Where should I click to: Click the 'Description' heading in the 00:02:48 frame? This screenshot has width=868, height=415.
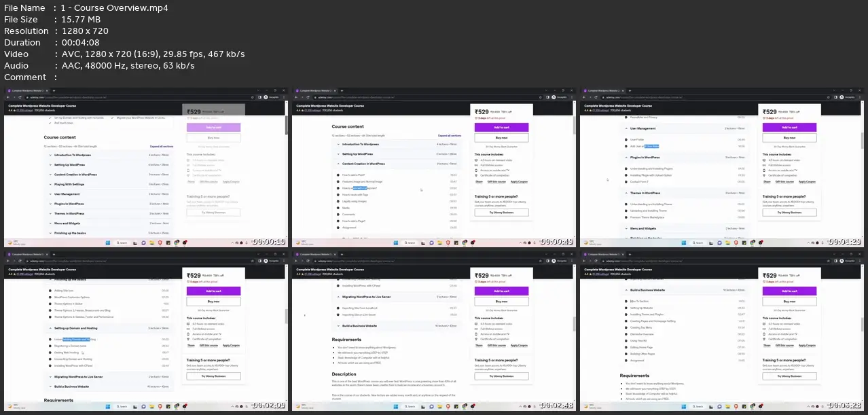click(344, 374)
